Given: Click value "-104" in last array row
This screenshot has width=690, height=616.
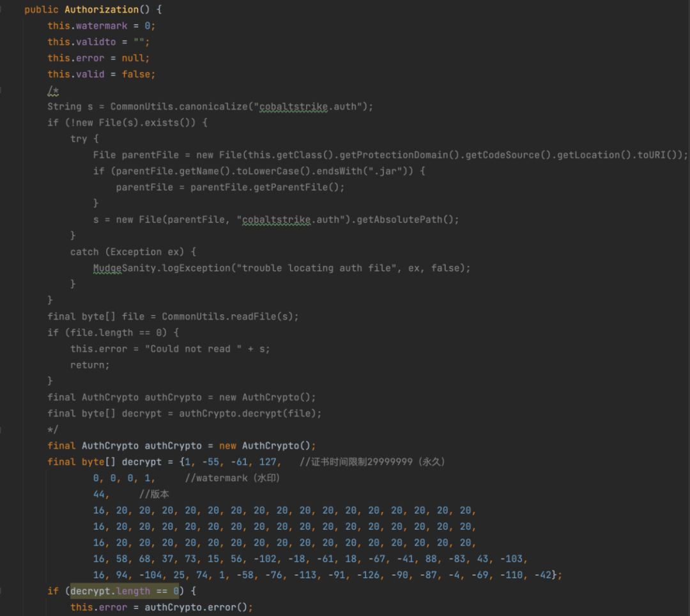Looking at the screenshot, I should [x=151, y=576].
